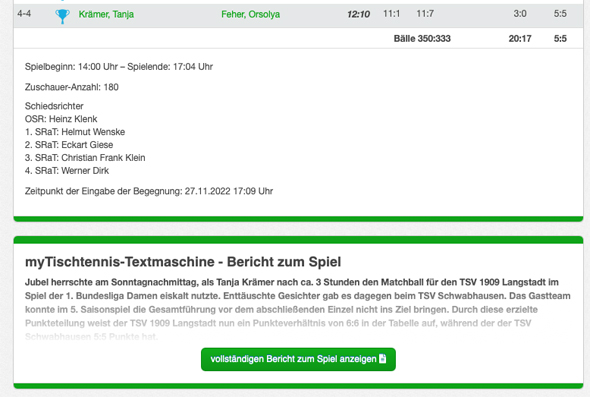The image size is (590, 397).
Task: Click total 'Bälle 350:333'
Action: [422, 38]
